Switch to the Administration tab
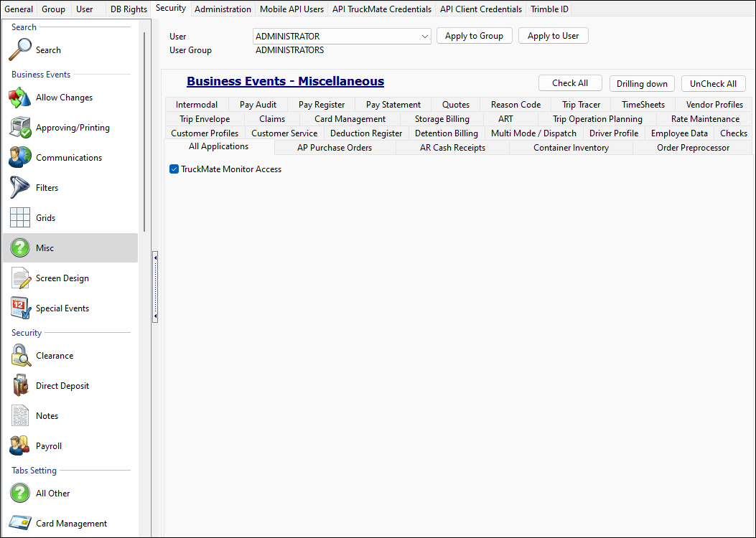 coord(223,9)
